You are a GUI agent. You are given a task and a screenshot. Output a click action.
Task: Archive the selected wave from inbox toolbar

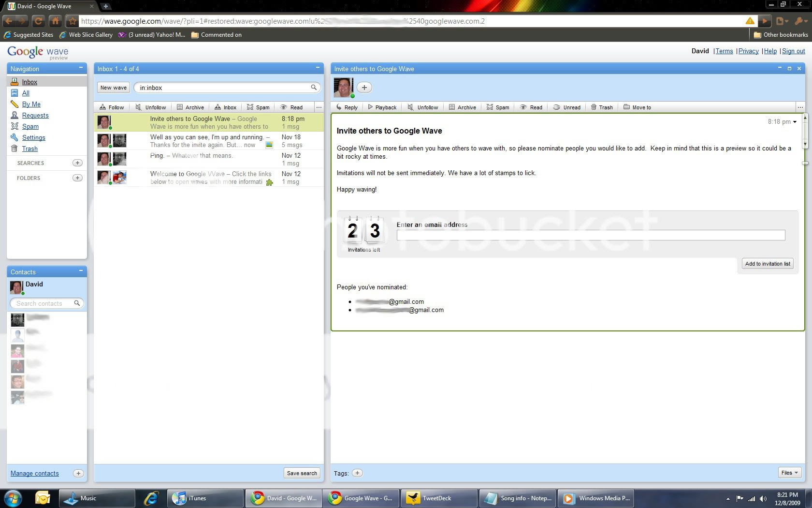[x=190, y=107]
